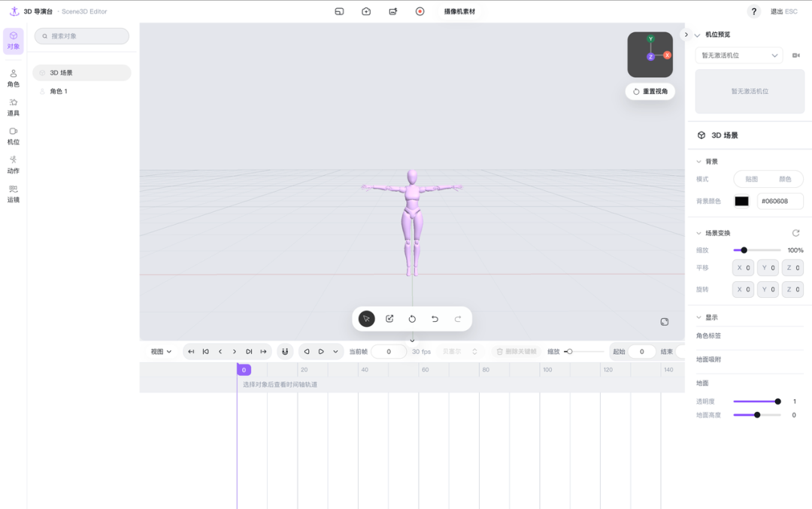812x509 pixels.
Task: Select the pointer tool in viewport toolbar
Action: (x=367, y=319)
